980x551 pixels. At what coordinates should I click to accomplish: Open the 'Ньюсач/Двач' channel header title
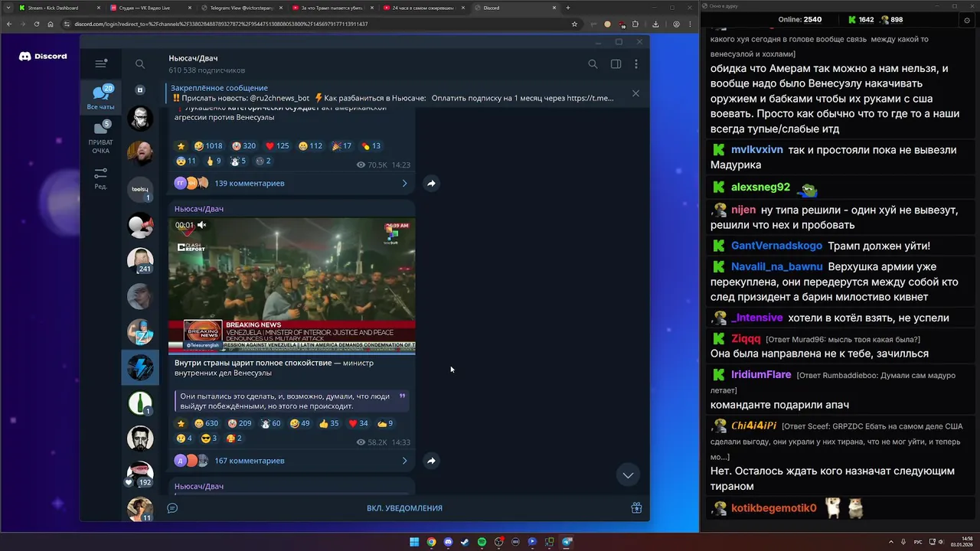pyautogui.click(x=193, y=58)
